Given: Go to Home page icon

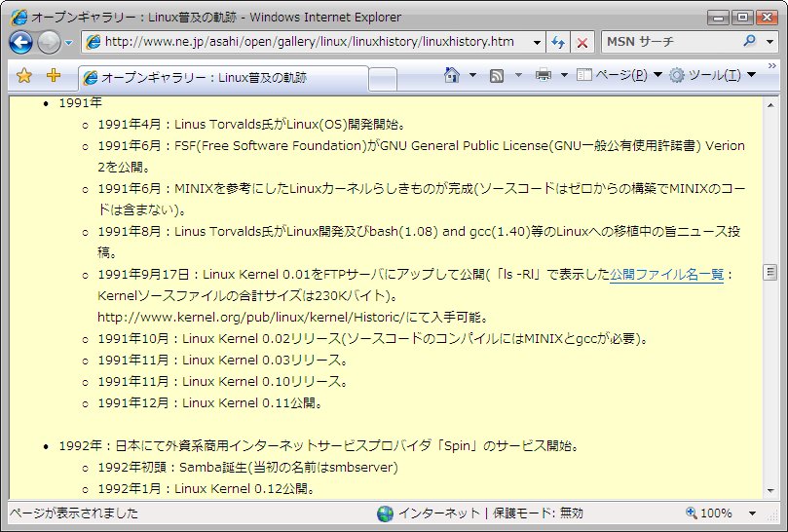Looking at the screenshot, I should 452,75.
